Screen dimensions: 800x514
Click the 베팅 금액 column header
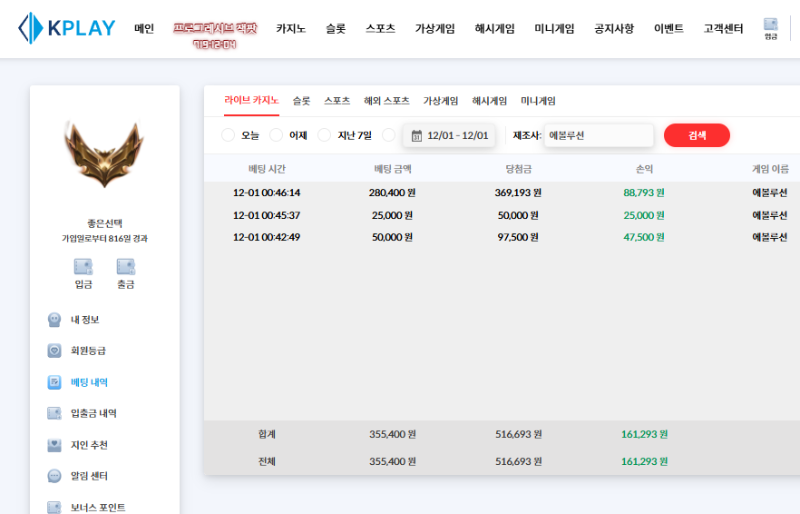click(392, 169)
